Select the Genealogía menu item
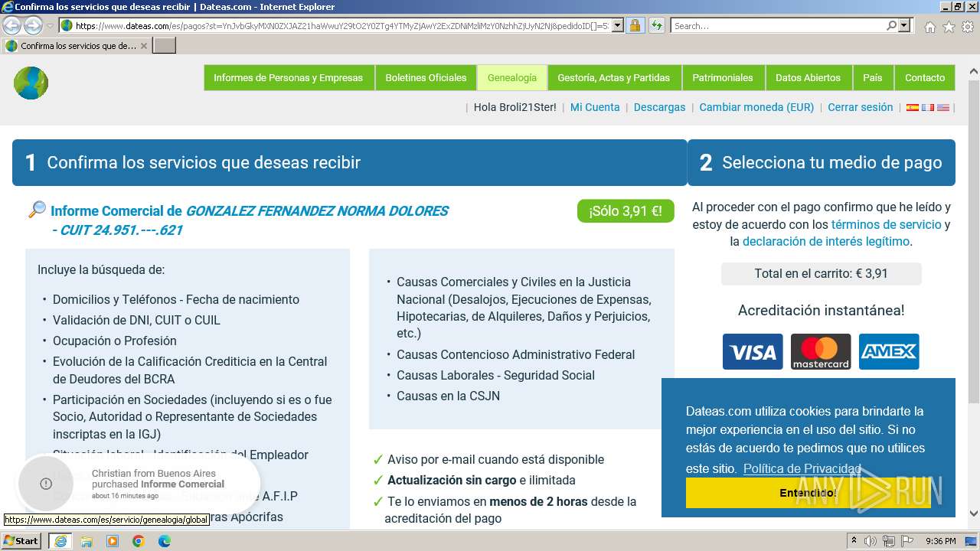Screen dimensions: 980x551 click(512, 77)
